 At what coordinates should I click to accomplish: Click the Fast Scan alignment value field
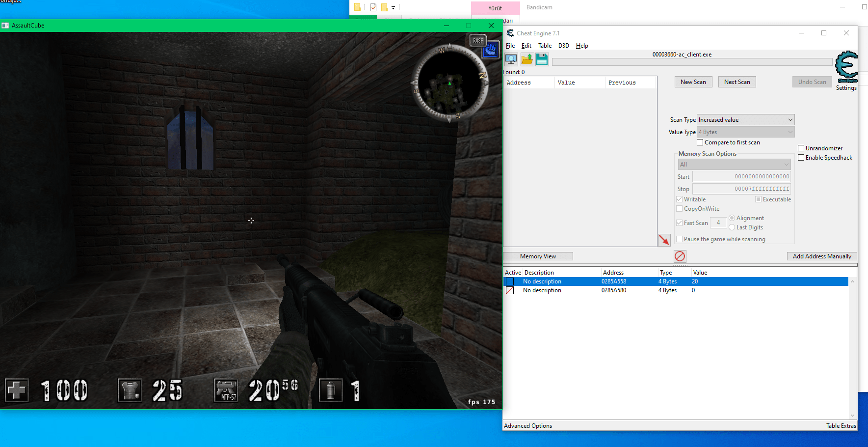coord(718,223)
